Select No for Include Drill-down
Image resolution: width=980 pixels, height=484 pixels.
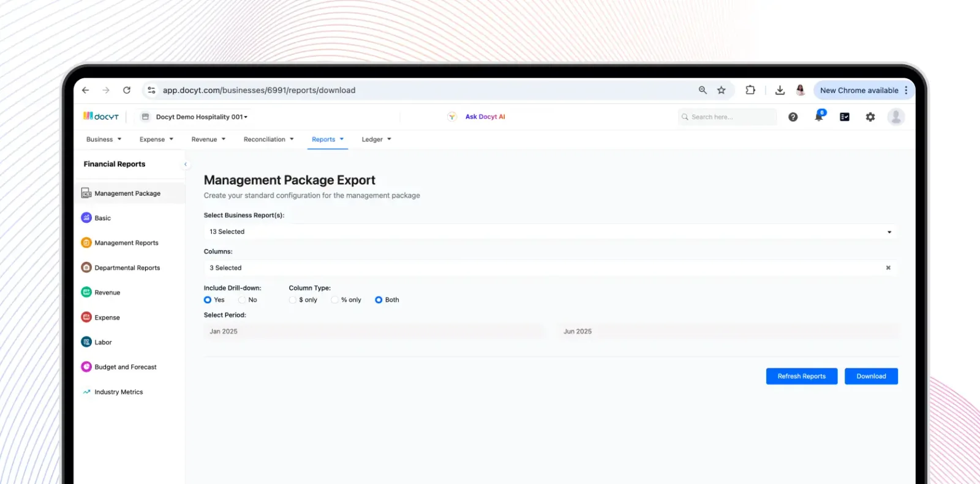pos(242,300)
